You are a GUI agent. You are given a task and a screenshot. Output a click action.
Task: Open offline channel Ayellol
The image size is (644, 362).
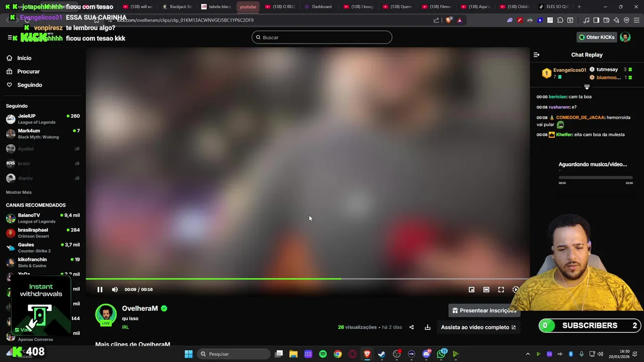point(43,149)
